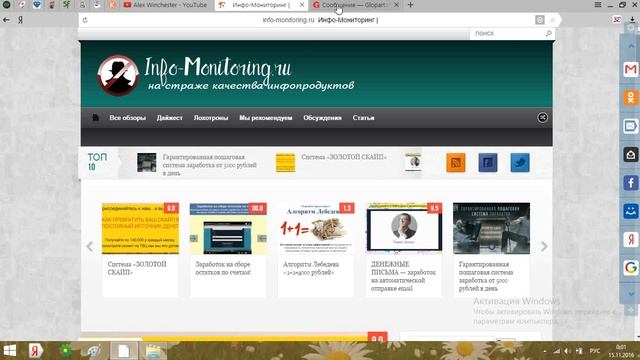The height and width of the screenshot is (360, 640).
Task: Click the browser back arrow
Action: click(x=6, y=20)
